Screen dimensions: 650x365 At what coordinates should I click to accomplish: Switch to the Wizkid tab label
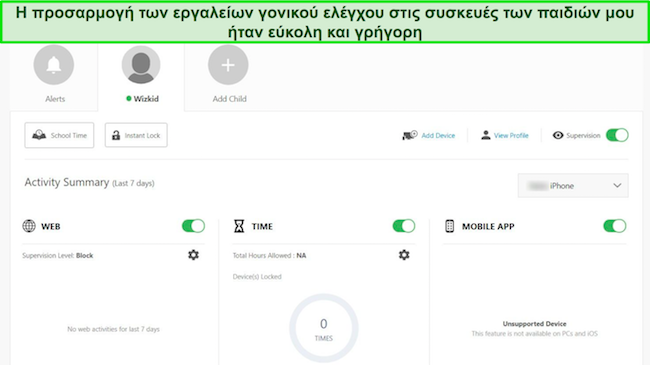[x=146, y=99]
